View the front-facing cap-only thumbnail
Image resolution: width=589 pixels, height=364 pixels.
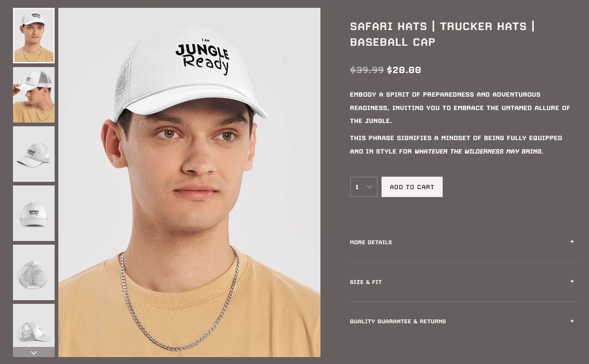(x=34, y=213)
